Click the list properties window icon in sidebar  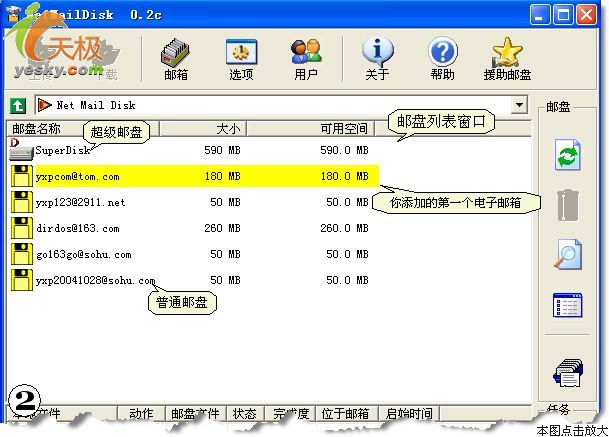coord(567,305)
